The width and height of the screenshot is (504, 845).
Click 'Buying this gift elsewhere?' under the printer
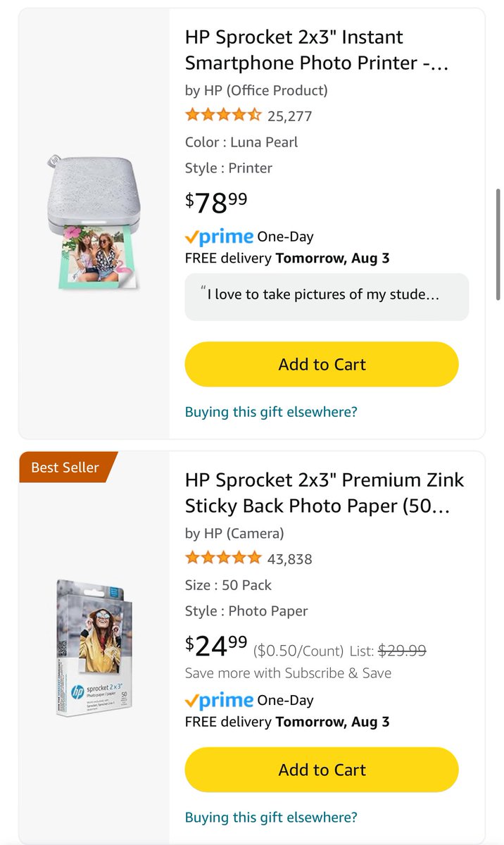pyautogui.click(x=271, y=412)
